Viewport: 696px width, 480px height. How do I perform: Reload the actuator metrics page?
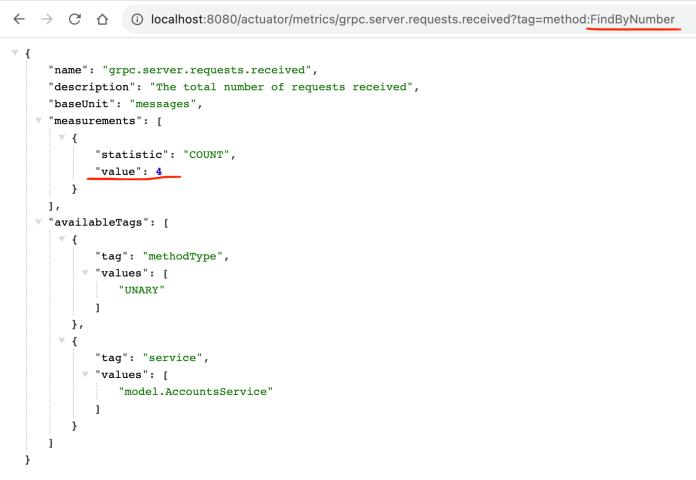(75, 19)
